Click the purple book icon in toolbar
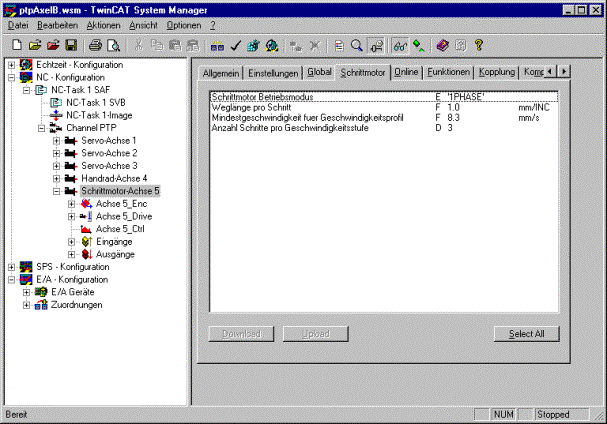The width and height of the screenshot is (607, 424). (442, 46)
